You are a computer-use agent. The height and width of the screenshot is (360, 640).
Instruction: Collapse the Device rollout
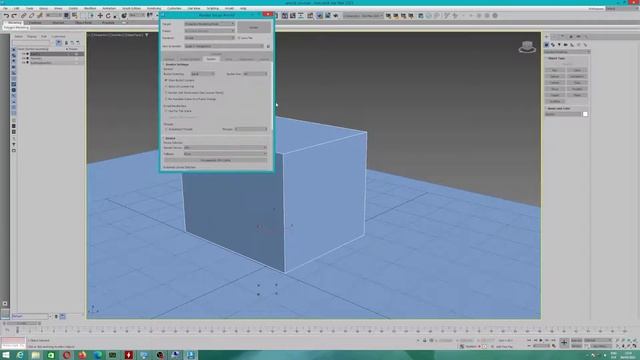click(169, 138)
